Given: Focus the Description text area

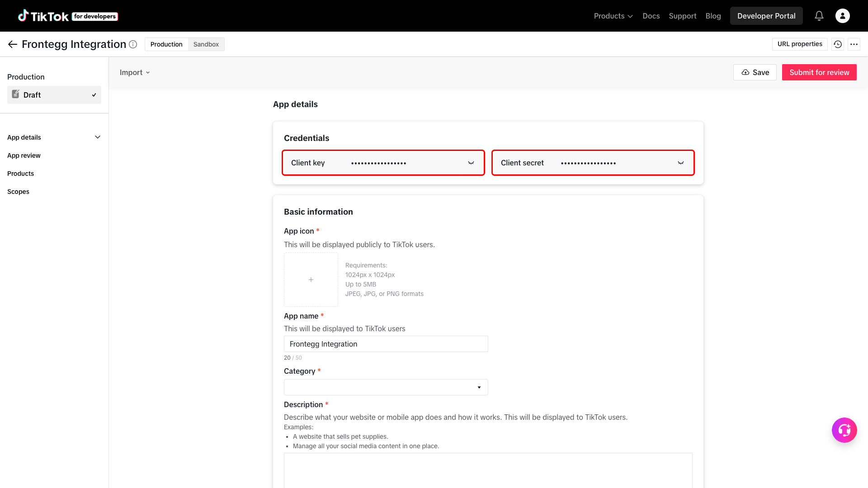Looking at the screenshot, I should (x=488, y=470).
